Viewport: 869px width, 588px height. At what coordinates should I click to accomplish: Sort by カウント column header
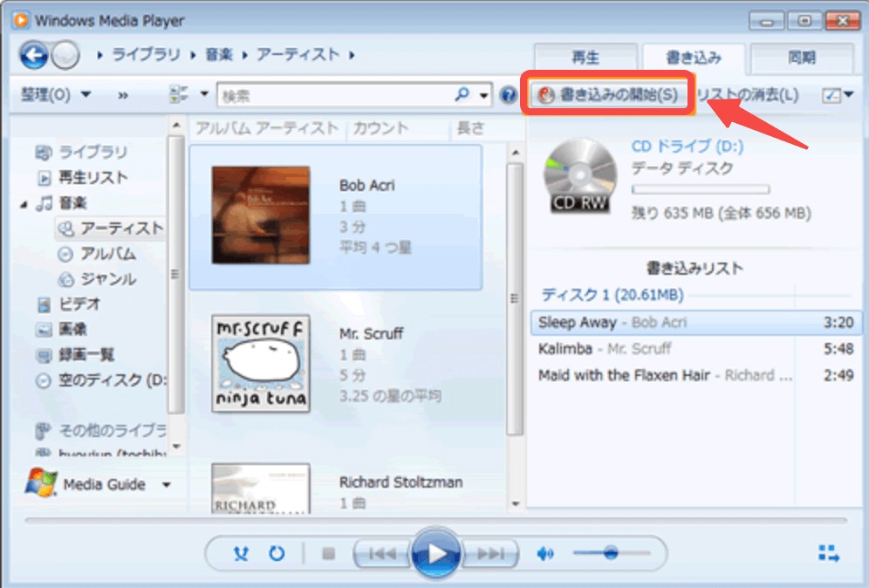381,128
